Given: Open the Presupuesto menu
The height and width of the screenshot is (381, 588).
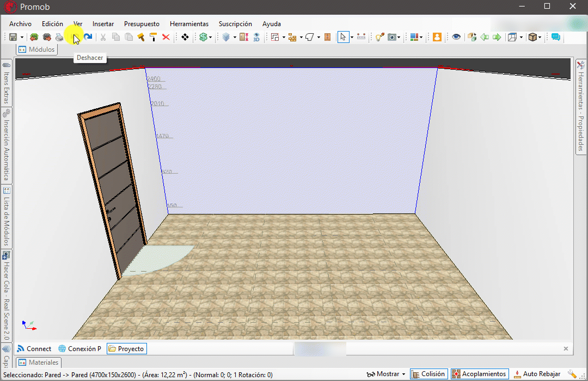Looking at the screenshot, I should (142, 23).
